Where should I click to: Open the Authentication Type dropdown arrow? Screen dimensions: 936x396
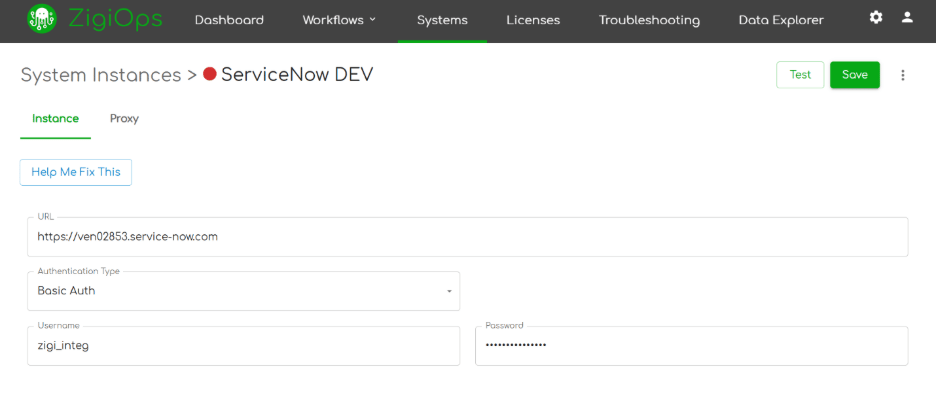[449, 291]
